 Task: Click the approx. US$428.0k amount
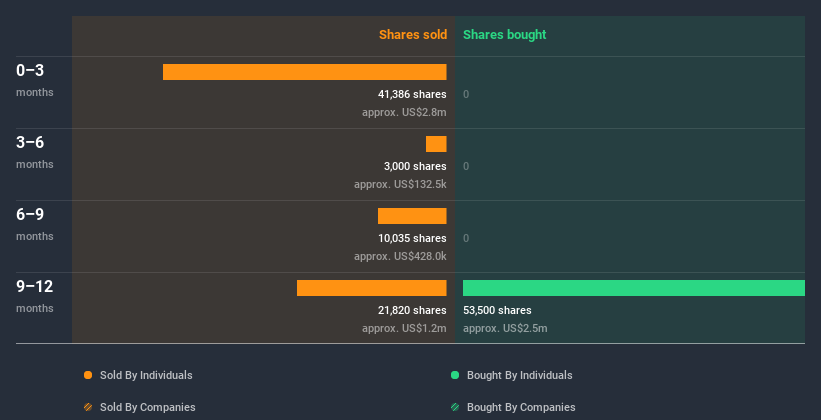[x=400, y=257]
